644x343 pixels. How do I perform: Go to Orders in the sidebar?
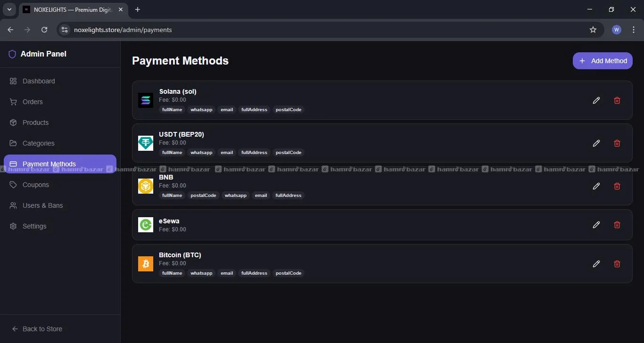(x=33, y=102)
